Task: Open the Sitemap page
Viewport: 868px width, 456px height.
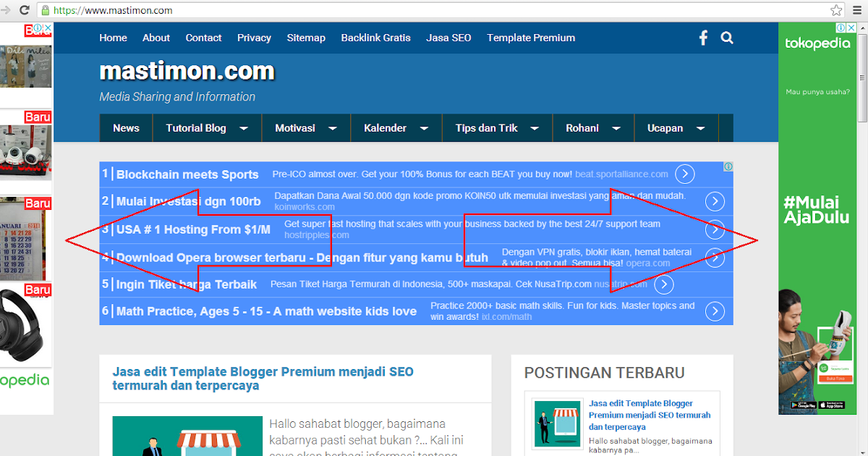Action: pos(306,38)
